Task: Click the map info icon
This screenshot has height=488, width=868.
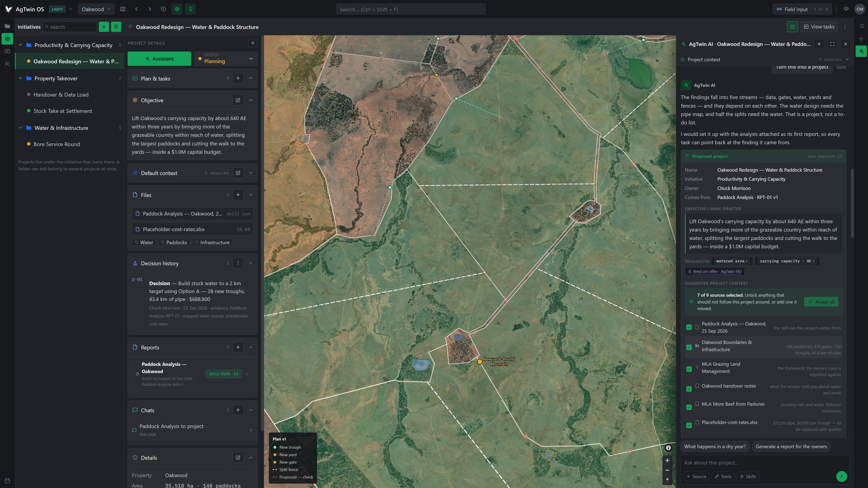Action: click(x=668, y=448)
